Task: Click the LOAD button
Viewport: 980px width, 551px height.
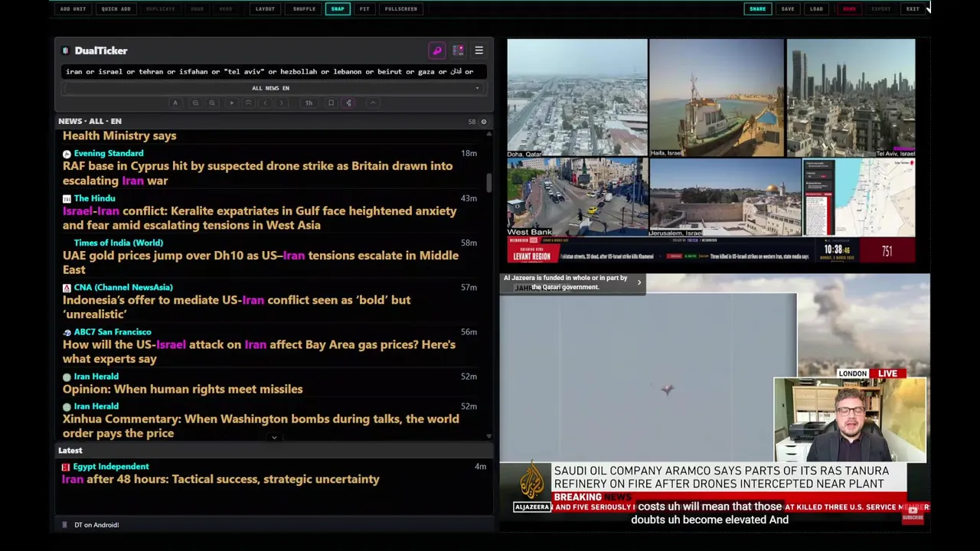Action: [x=817, y=9]
